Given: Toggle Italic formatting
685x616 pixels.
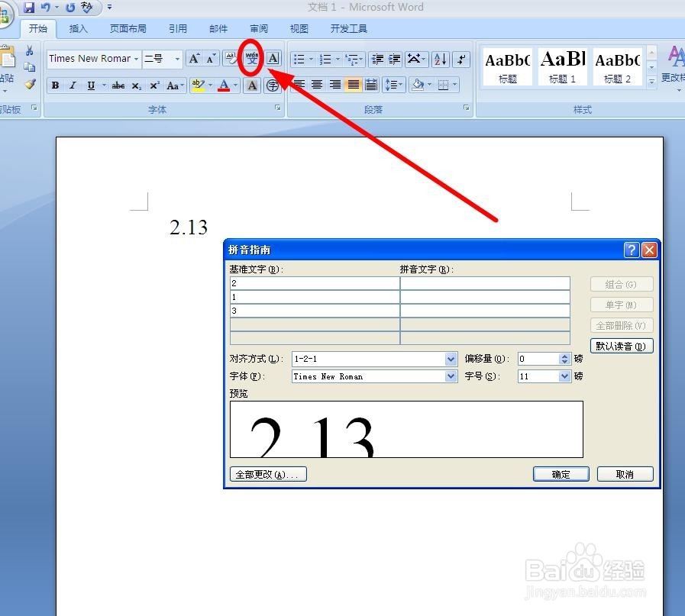Looking at the screenshot, I should pyautogui.click(x=73, y=85).
